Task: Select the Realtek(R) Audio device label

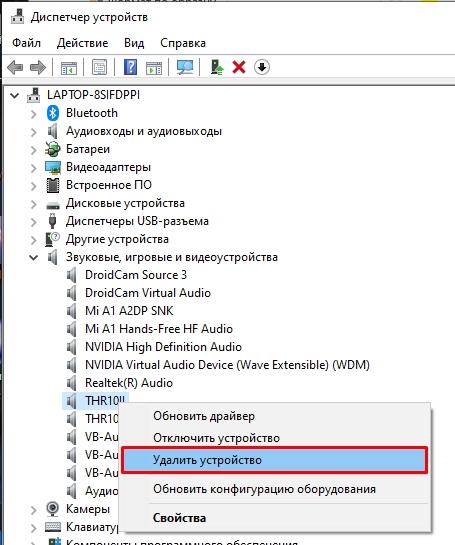Action: coord(129,383)
